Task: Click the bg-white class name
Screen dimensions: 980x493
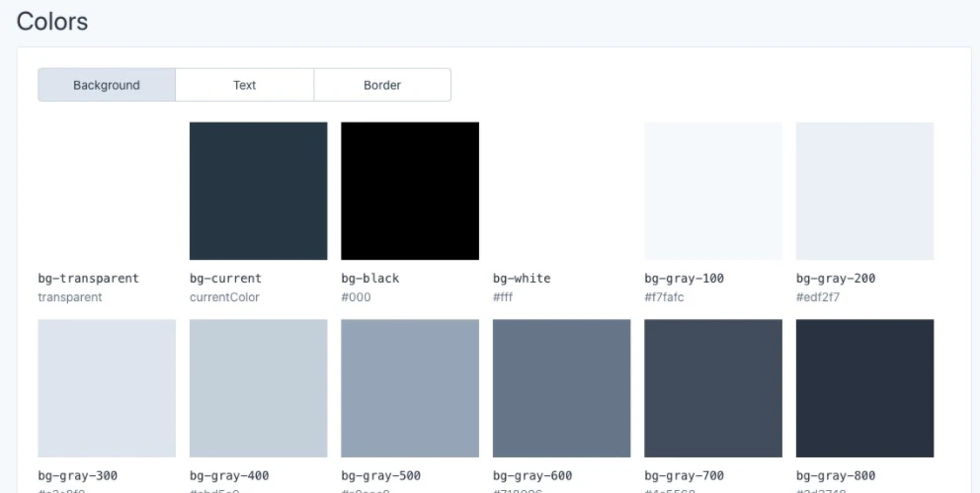Action: [x=522, y=278]
